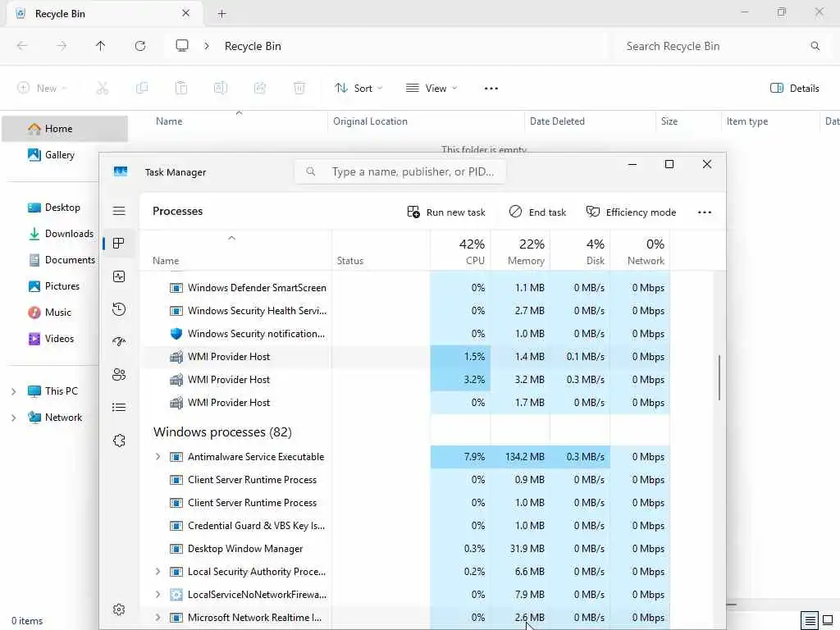This screenshot has width=840, height=630.
Task: Open Task Manager more options ellipsis
Action: pos(705,212)
